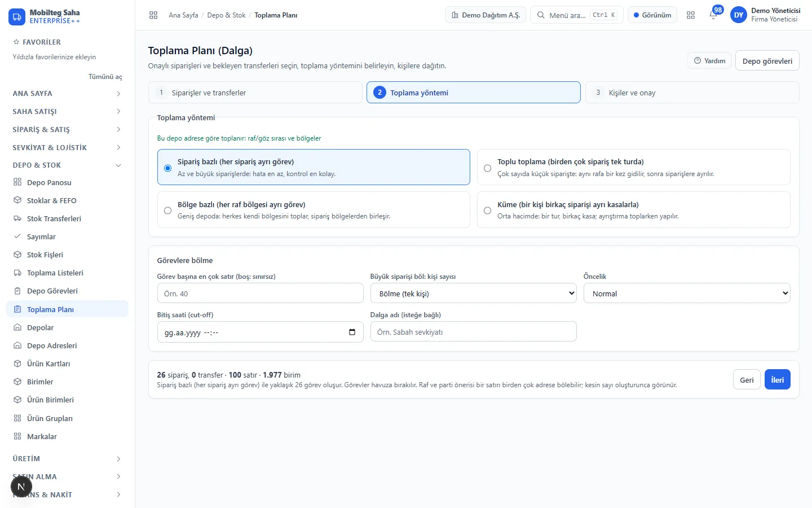The width and height of the screenshot is (812, 508).
Task: Select Toplu toplama picking method
Action: pyautogui.click(x=633, y=167)
